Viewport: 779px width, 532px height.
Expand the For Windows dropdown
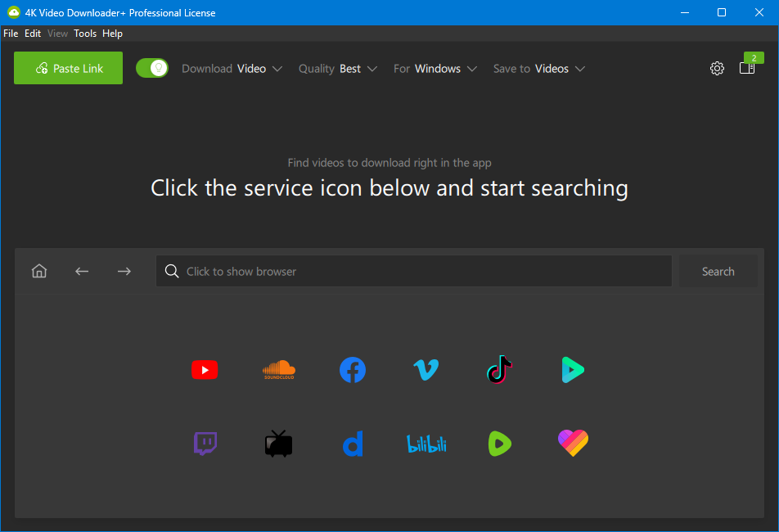pos(435,69)
